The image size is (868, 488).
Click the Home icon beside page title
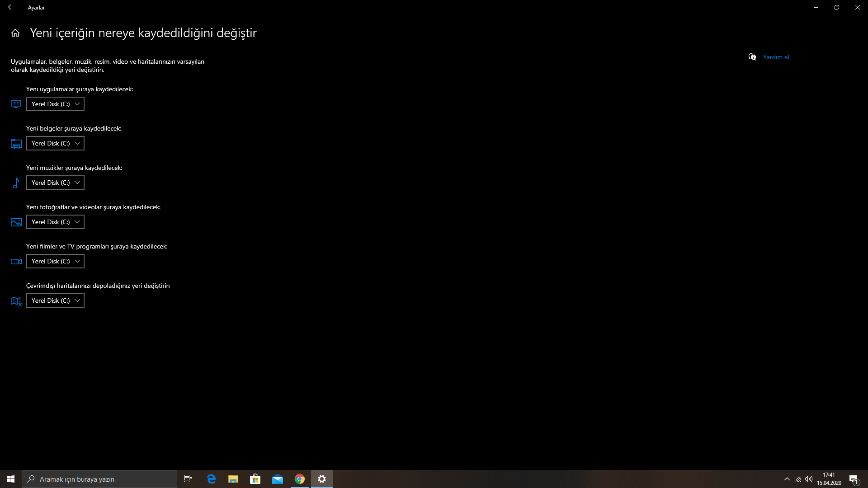coord(15,33)
